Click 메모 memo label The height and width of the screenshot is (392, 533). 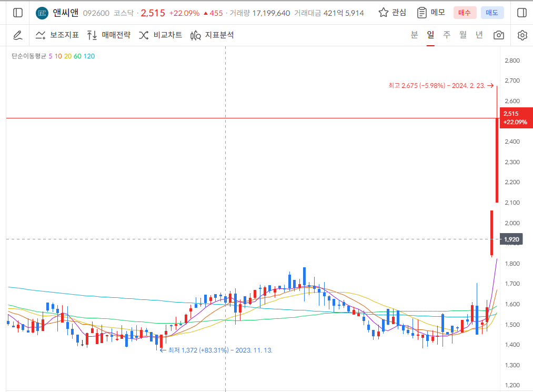(438, 13)
